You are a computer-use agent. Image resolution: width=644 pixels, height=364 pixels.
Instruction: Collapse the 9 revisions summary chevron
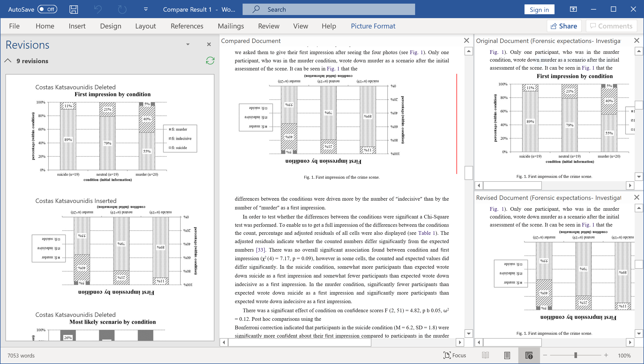tap(8, 61)
